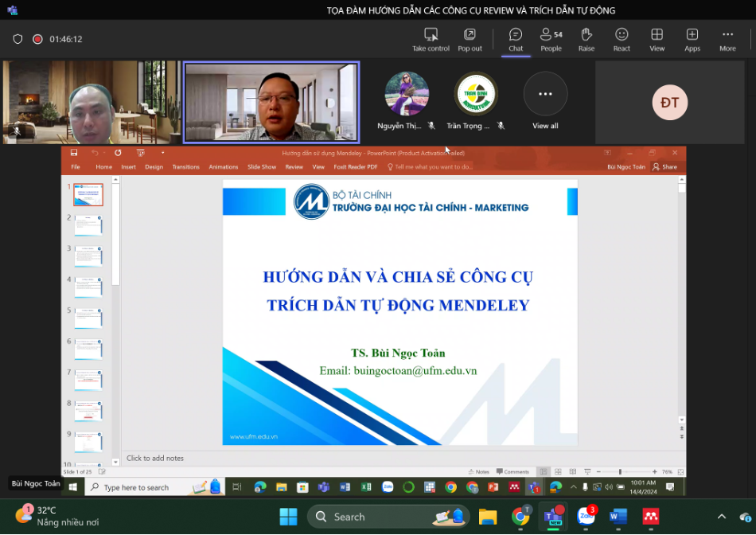Launch Microsoft Word from the taskbar
756x535 pixels.
[x=618, y=517]
